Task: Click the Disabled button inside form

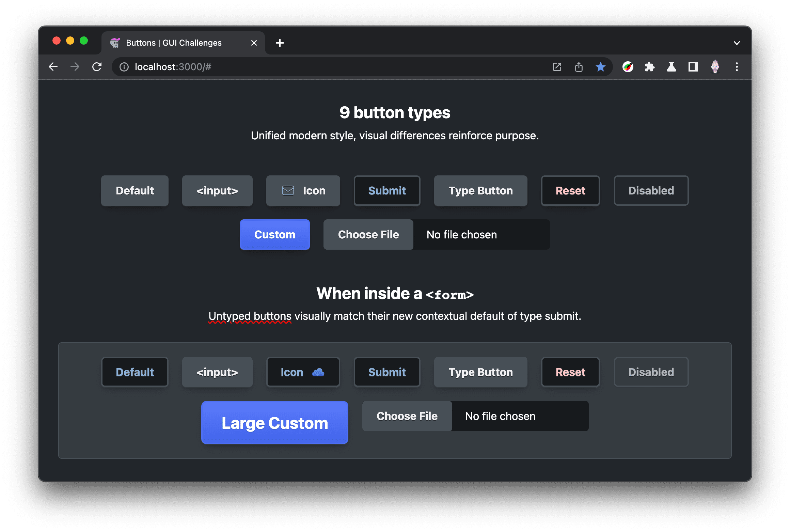Action: pos(650,372)
